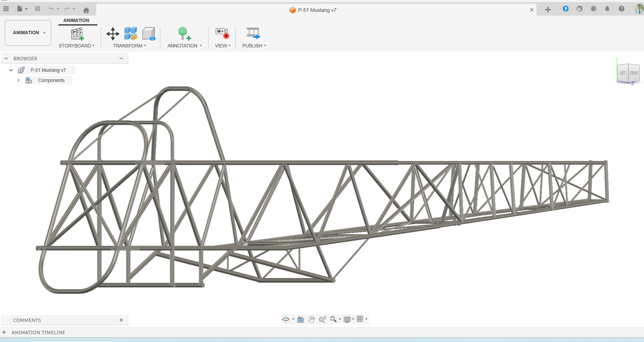Collapse the P-51 Mustang v7 root node
The height and width of the screenshot is (342, 644).
click(11, 70)
